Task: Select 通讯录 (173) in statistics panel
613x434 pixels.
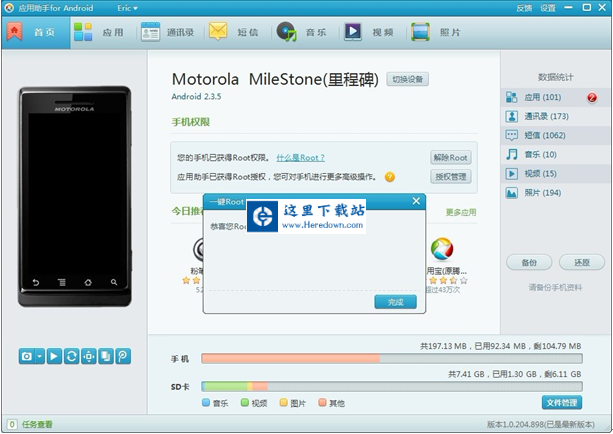Action: pyautogui.click(x=556, y=116)
